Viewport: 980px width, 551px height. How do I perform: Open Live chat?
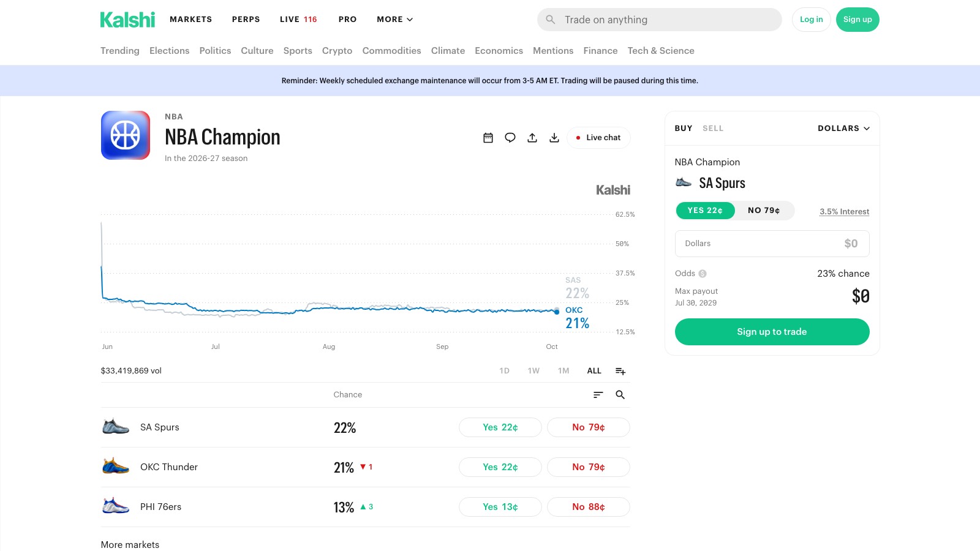coord(598,138)
